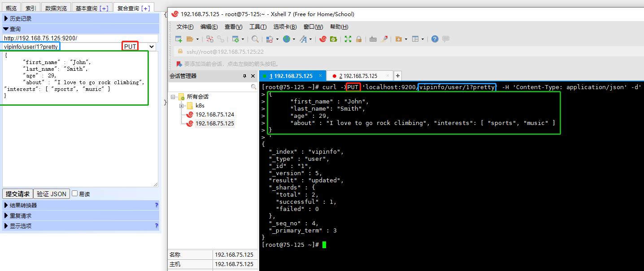Switch to the 索引 tab
644x271 pixels.
point(30,7)
